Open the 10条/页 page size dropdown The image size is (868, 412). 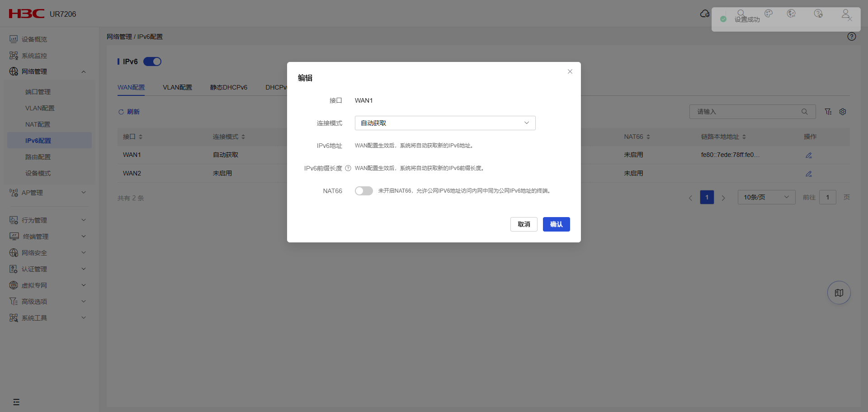click(766, 197)
